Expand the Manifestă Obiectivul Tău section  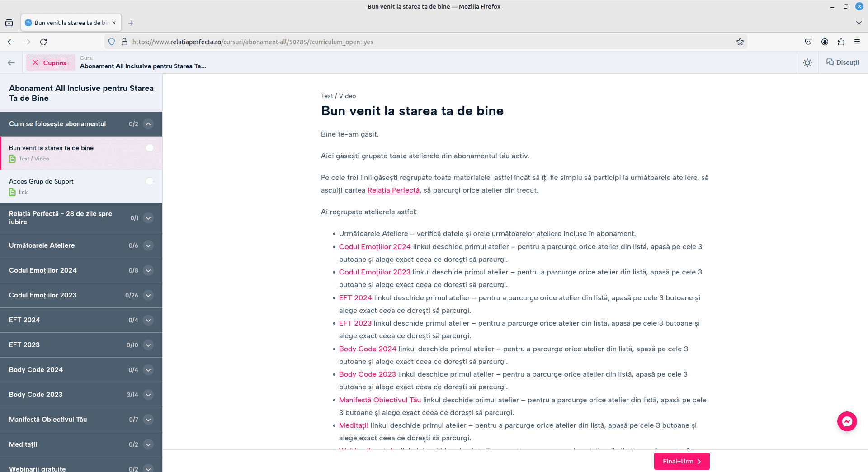click(x=148, y=420)
